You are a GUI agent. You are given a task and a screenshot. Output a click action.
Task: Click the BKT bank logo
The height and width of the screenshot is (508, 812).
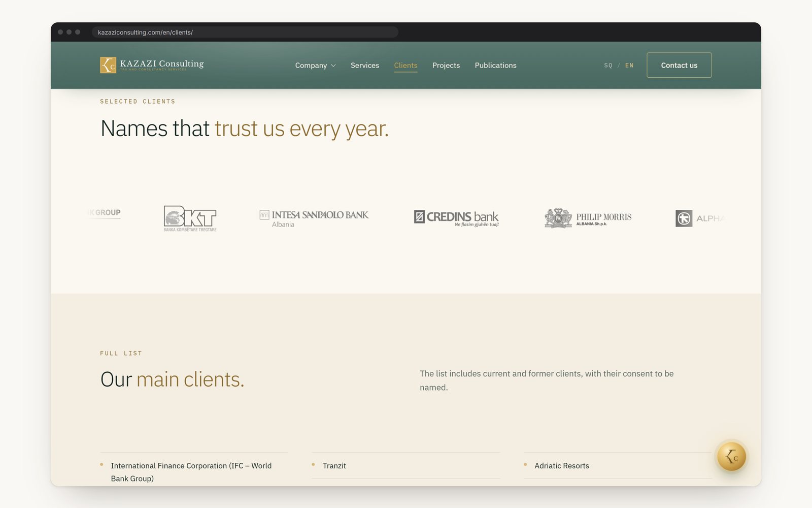point(190,218)
